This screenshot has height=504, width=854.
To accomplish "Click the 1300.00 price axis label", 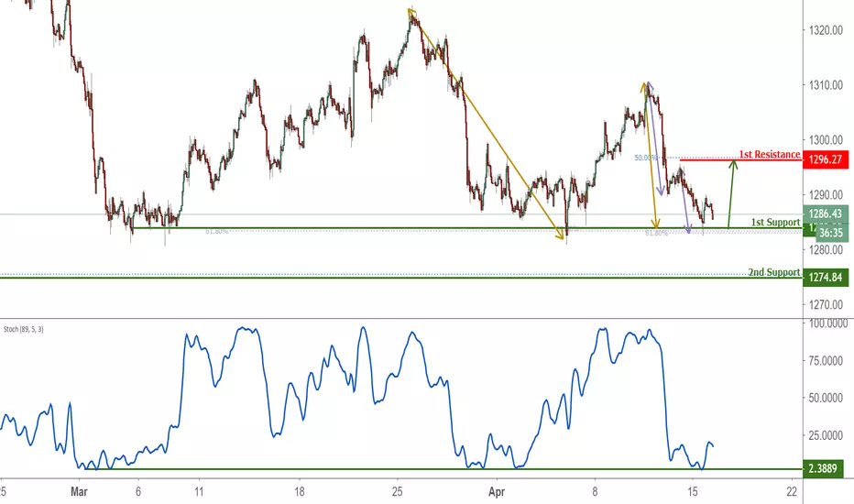I will pos(826,139).
